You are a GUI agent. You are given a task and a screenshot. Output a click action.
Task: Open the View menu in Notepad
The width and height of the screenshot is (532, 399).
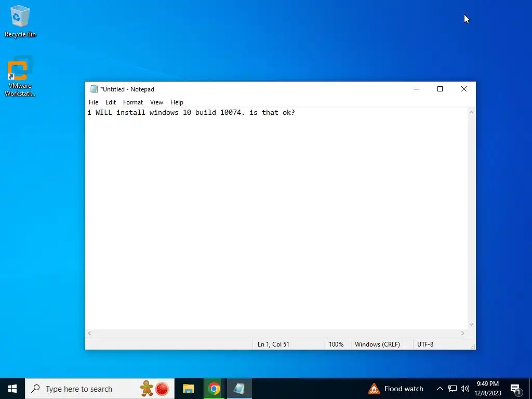click(x=156, y=102)
